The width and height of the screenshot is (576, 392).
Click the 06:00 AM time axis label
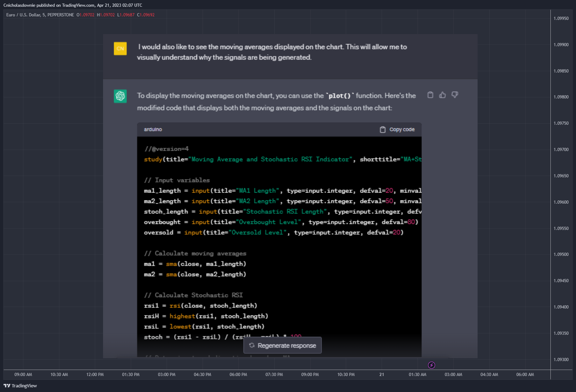[525, 375]
